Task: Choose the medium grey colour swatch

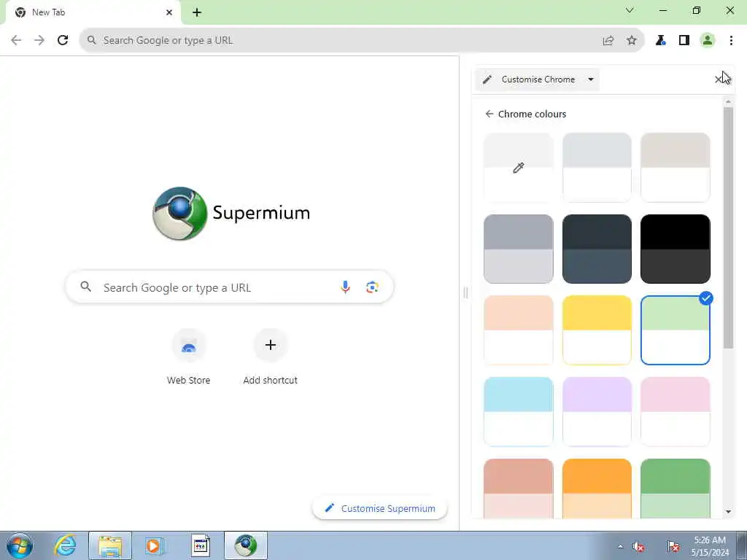Action: point(519,249)
